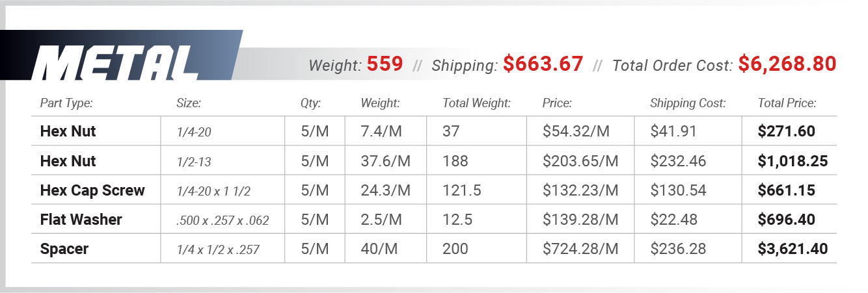Click the Part Type column header
Image resolution: width=868 pixels, height=293 pixels.
(66, 103)
